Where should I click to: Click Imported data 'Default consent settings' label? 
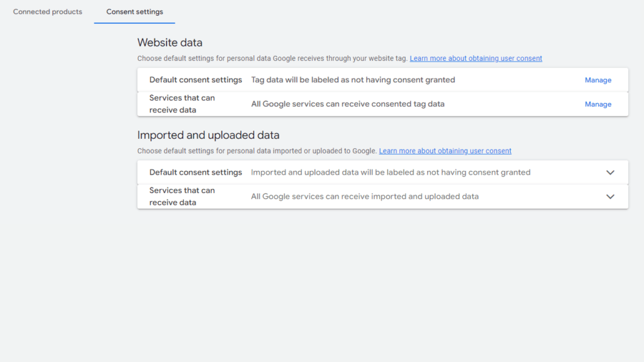pos(196,172)
